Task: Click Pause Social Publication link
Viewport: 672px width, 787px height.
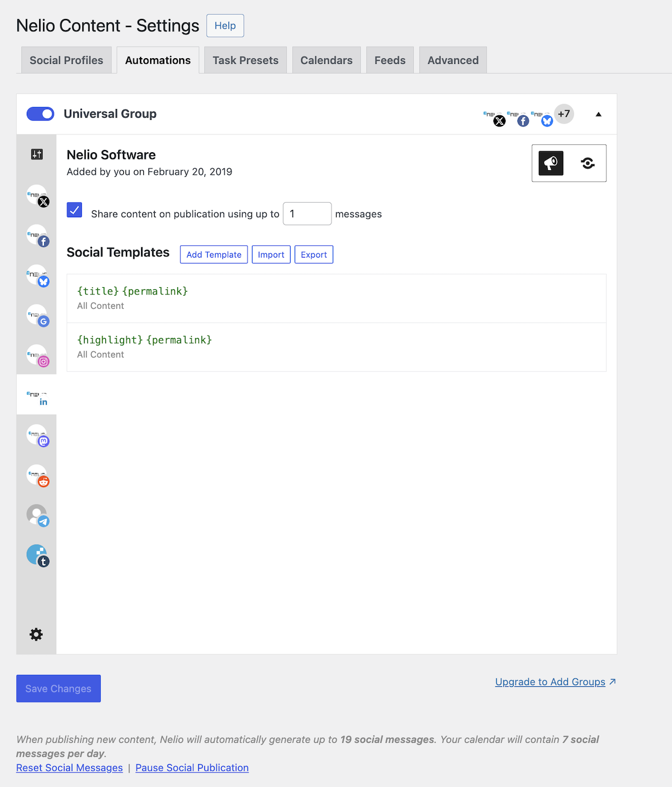Action: click(x=192, y=768)
